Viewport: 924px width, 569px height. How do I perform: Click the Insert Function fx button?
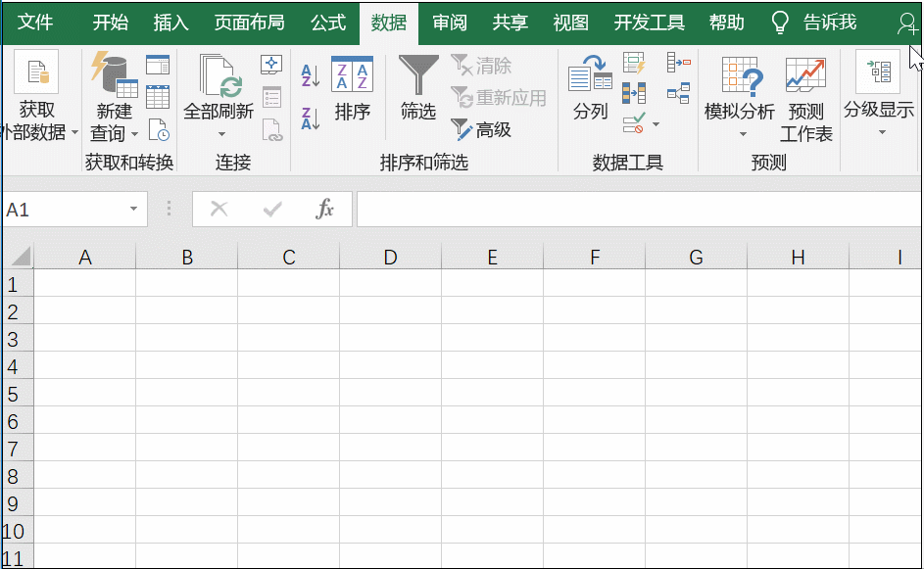point(325,209)
